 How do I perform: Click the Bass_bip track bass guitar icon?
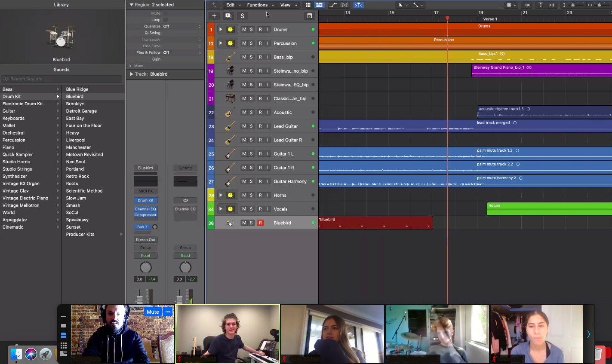[x=231, y=57]
